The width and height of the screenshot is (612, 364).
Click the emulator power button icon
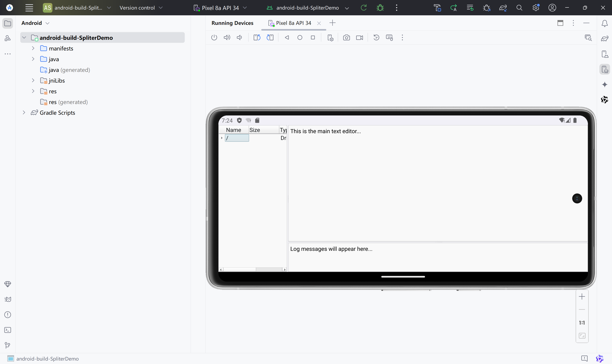pyautogui.click(x=214, y=37)
